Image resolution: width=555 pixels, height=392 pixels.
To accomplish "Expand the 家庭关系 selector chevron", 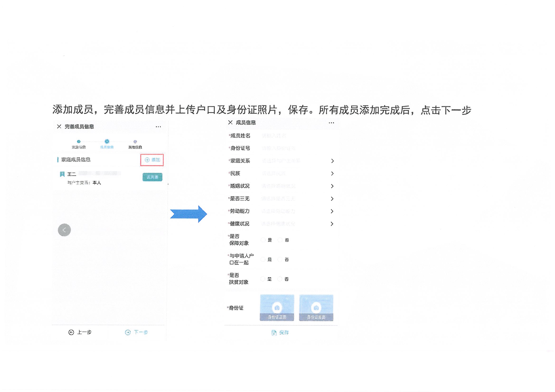I will click(332, 161).
